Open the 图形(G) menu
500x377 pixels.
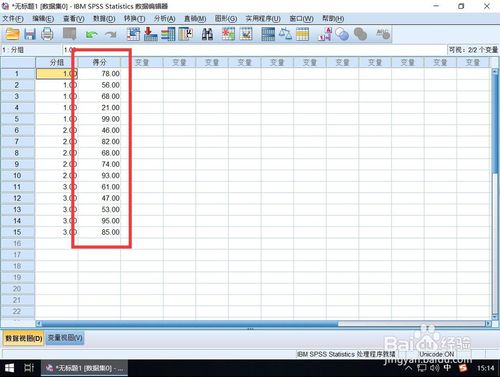click(x=226, y=19)
